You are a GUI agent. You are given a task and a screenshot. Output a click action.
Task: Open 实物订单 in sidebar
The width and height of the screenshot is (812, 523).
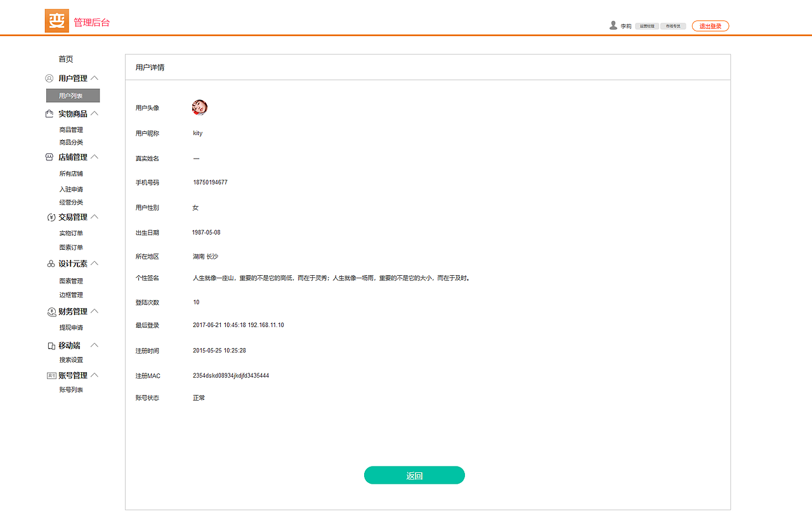coord(71,233)
